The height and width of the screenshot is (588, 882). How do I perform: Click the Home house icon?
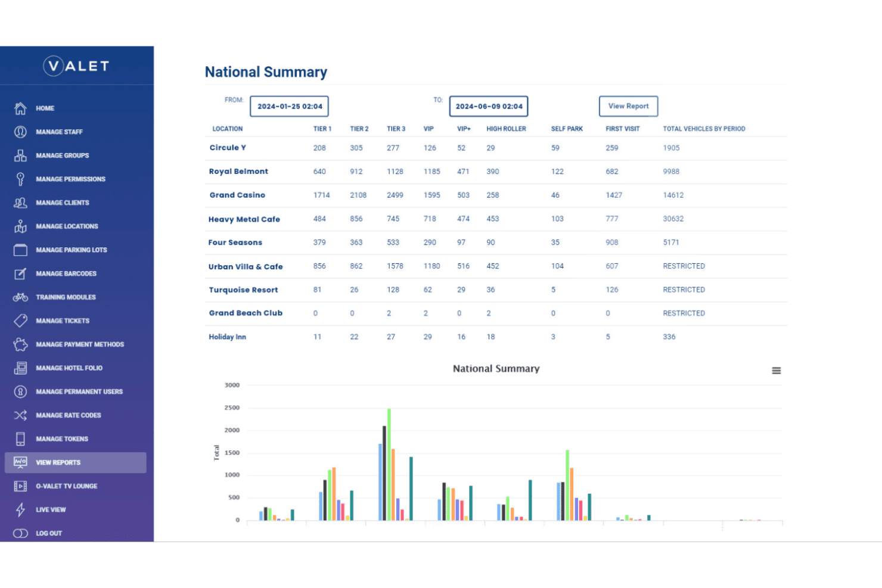20,108
